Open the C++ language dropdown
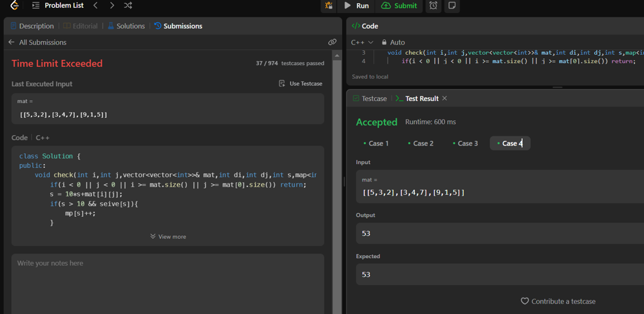 pos(362,42)
